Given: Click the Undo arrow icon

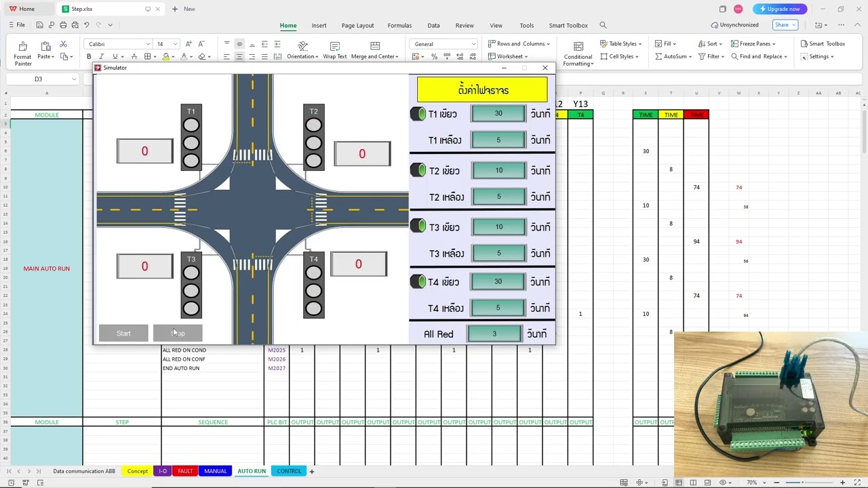Looking at the screenshot, I should click(x=86, y=25).
